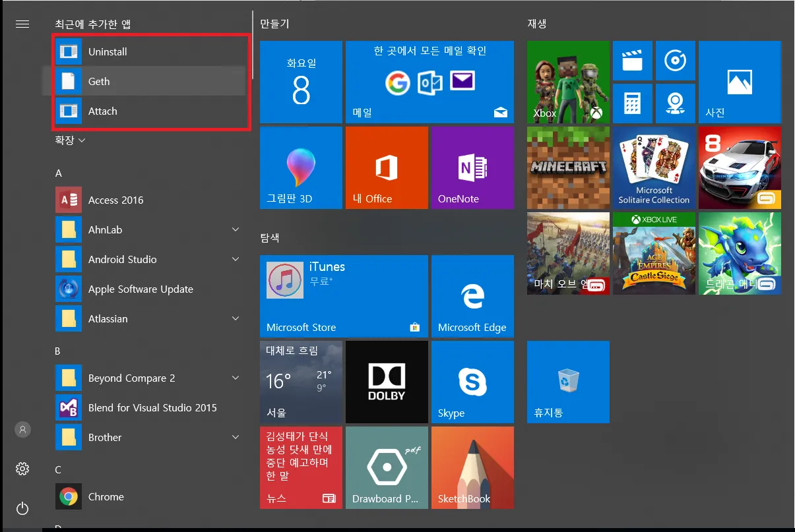Expand the Brother folder
The image size is (795, 532).
point(236,437)
